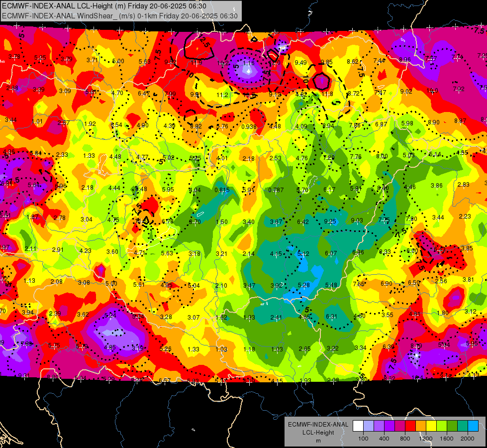Click the wind shear value "6.87"
This screenshot has width=487, height=448.
[381, 124]
